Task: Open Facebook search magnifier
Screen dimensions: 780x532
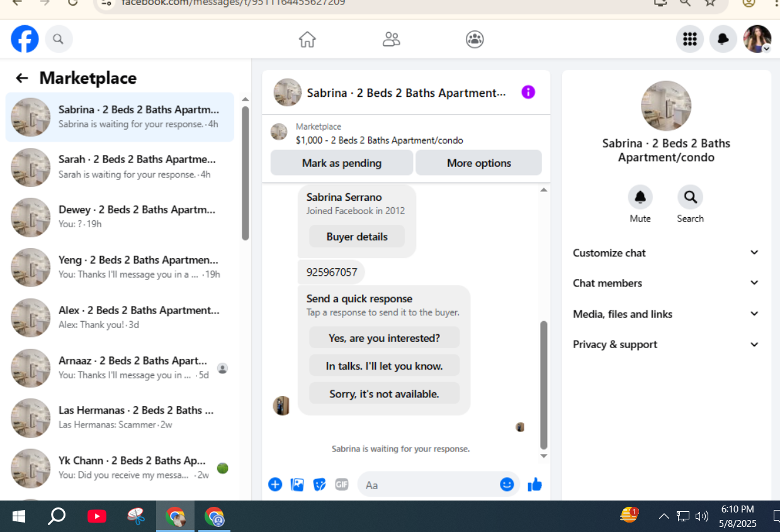Action: point(58,40)
